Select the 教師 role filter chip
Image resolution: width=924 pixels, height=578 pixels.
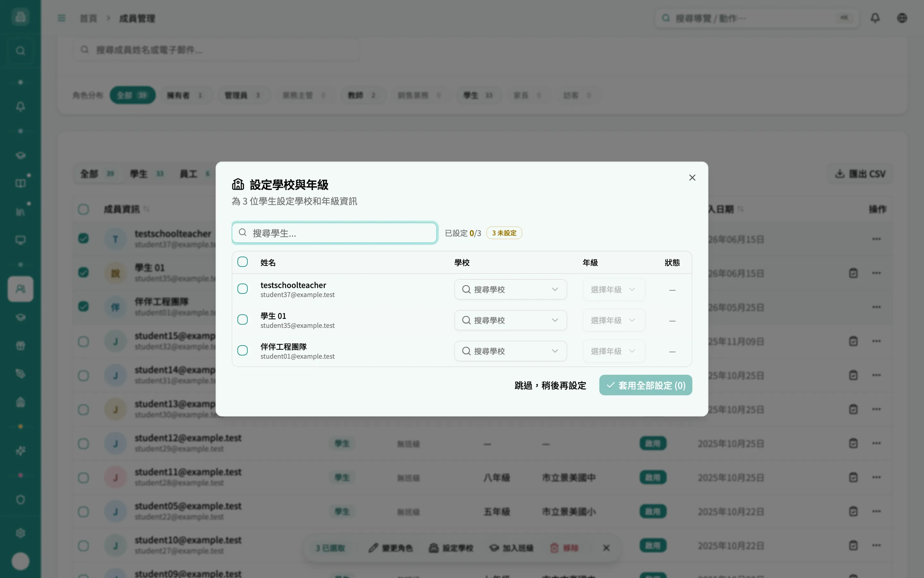(x=363, y=95)
